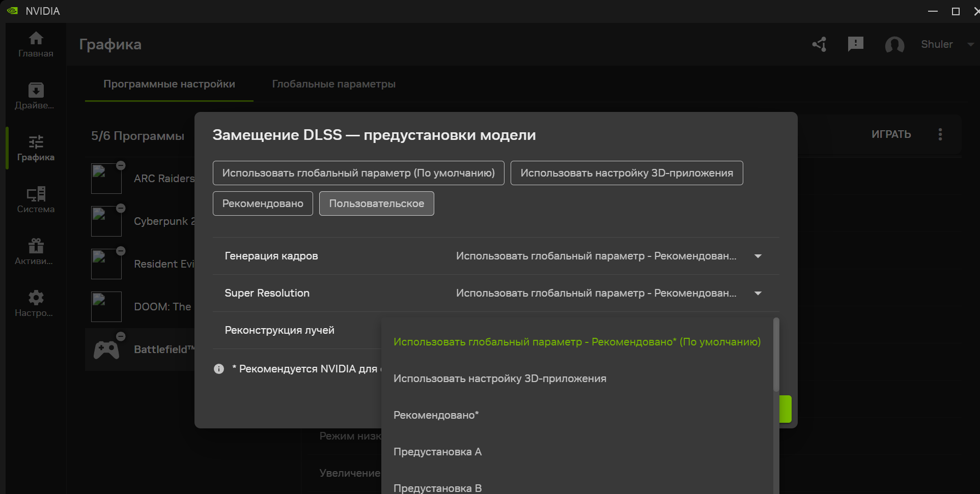Screen dimensions: 980x494
Task: Switch to the Глобальные параметры tab
Action: coord(334,84)
